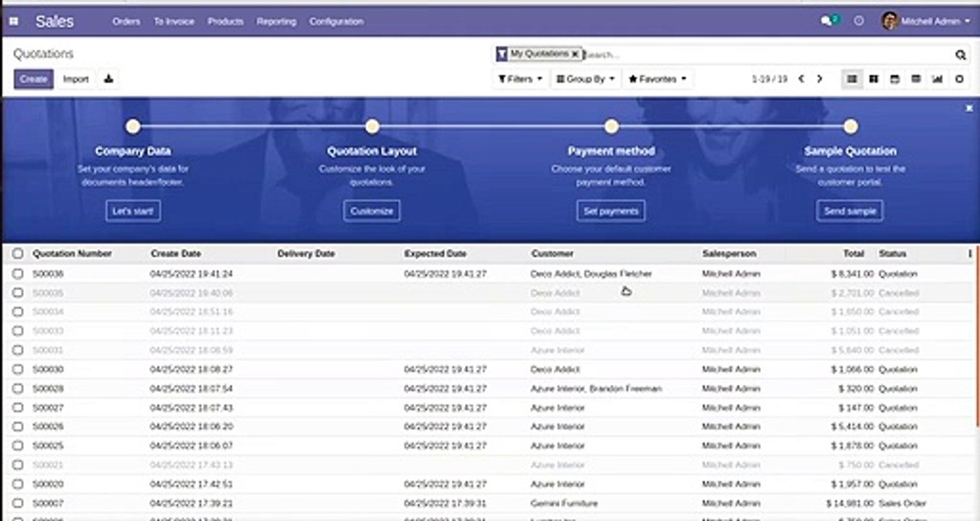This screenshot has width=980, height=521.
Task: Check the box for quotation S00036
Action: 18,274
